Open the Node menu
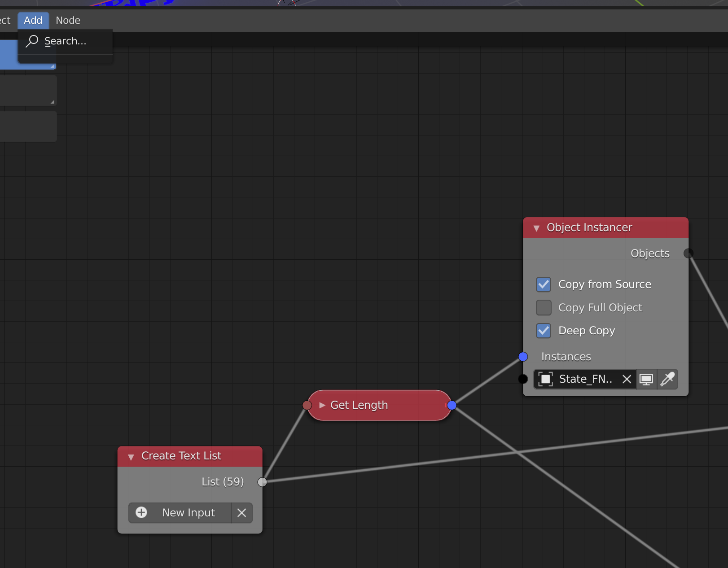 tap(68, 20)
